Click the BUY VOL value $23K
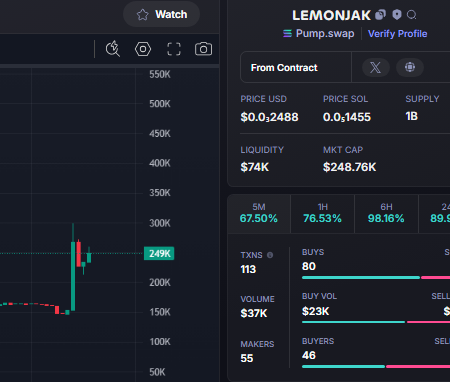Screen dimensions: 450x382 coord(315,311)
